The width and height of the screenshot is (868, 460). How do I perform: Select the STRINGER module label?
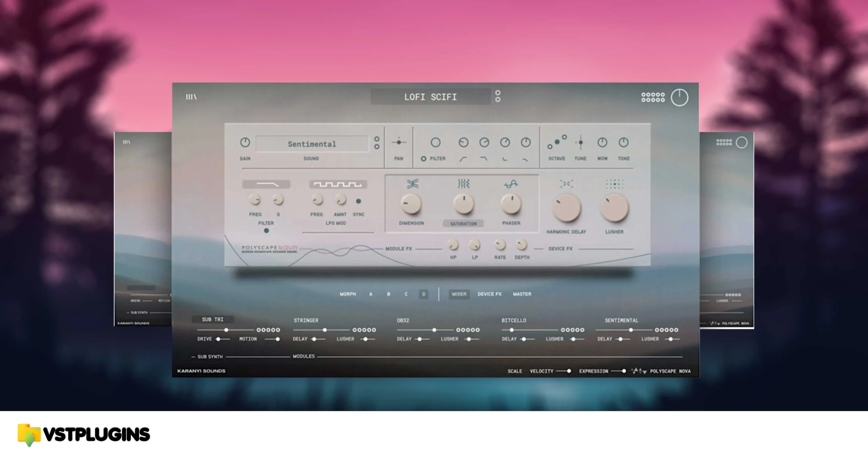coord(306,320)
